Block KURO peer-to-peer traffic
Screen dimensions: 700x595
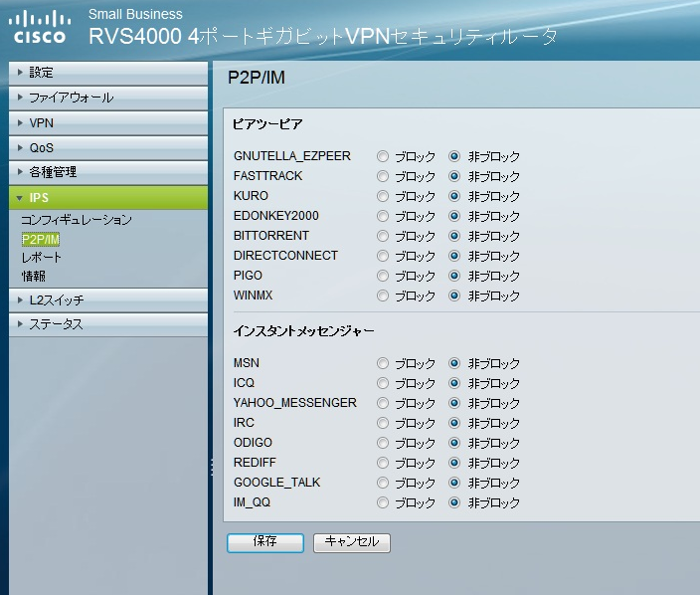[x=383, y=196]
